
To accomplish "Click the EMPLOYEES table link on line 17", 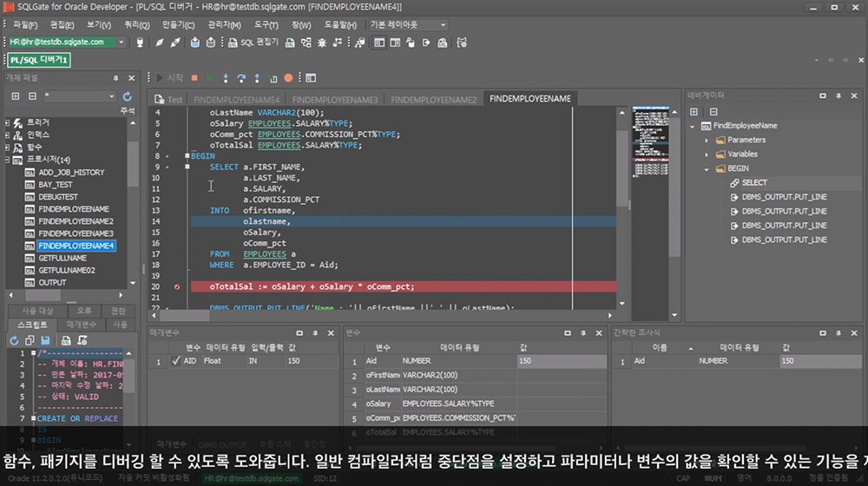I will [265, 254].
